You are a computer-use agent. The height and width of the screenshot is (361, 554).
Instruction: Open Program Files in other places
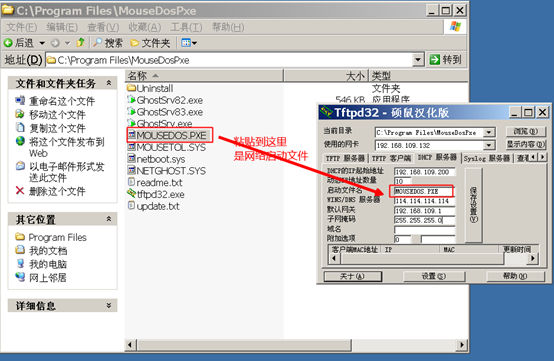[x=58, y=237]
